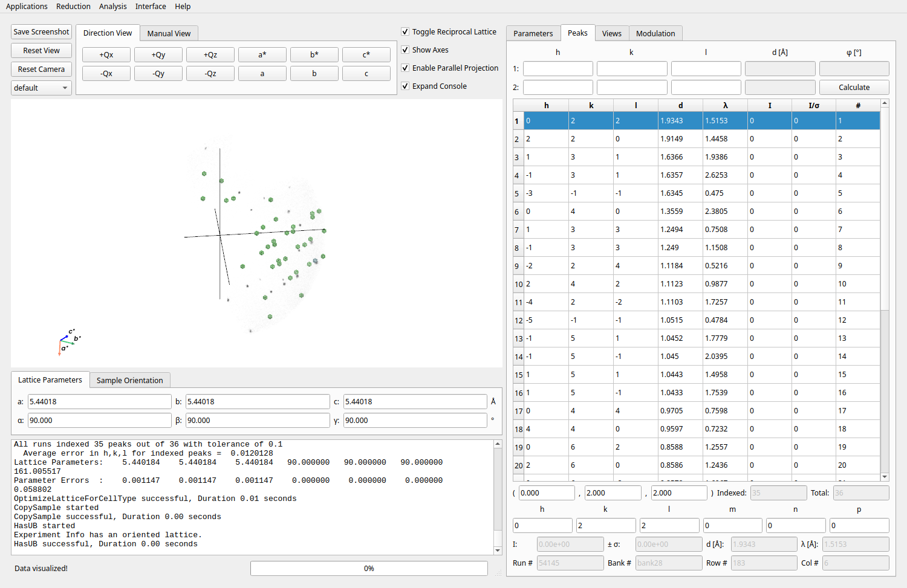Viewport: 907px width, 588px height.
Task: Open the Modulation tab
Action: tap(655, 33)
